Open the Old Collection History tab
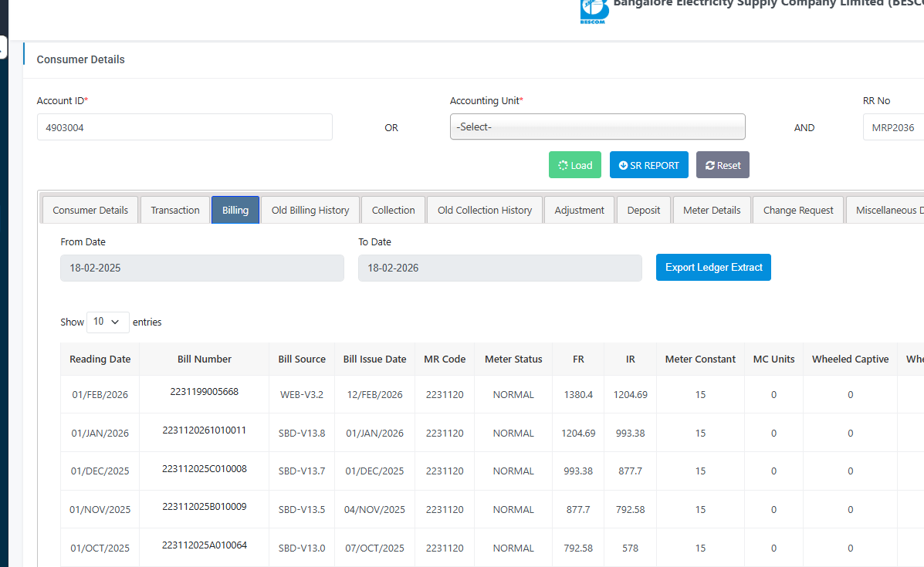The height and width of the screenshot is (567, 924). (485, 210)
